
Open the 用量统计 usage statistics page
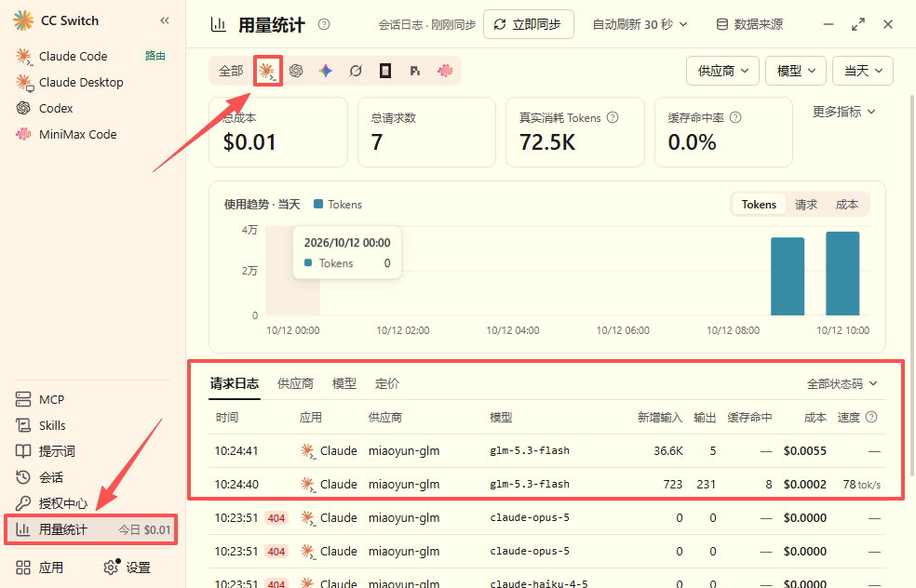pyautogui.click(x=90, y=529)
